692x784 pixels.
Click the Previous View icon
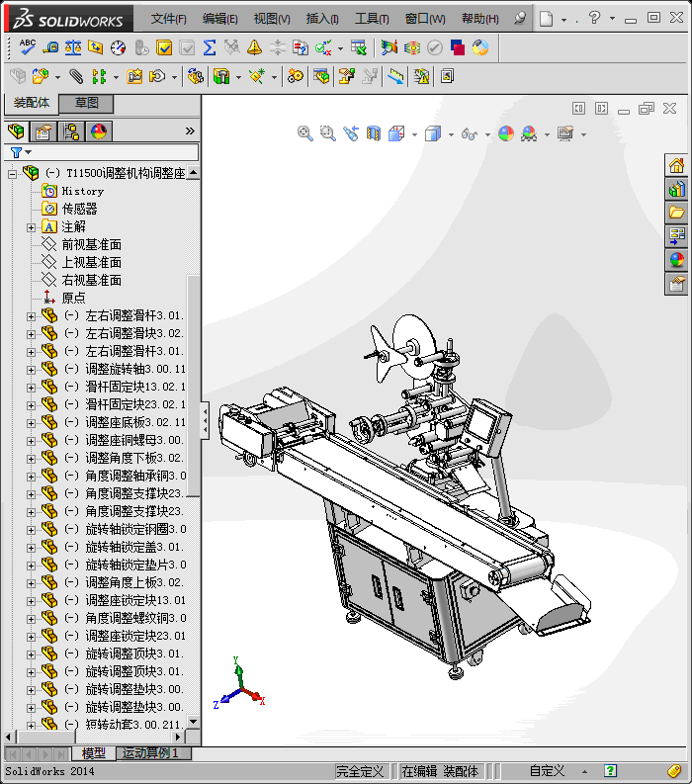coord(351,133)
